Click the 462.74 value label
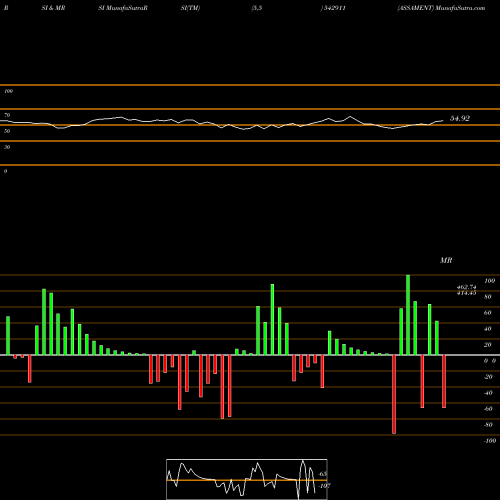The image size is (500, 500). click(466, 287)
